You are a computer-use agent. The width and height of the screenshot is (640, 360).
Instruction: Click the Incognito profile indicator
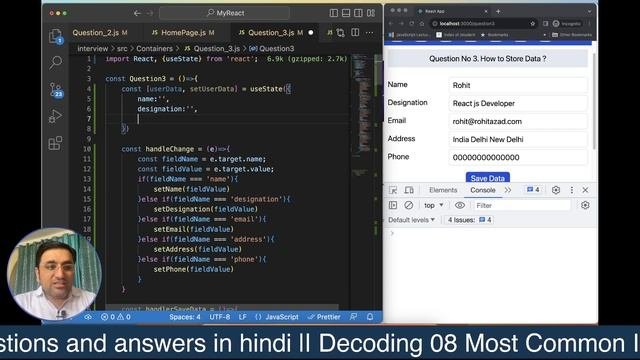567,24
